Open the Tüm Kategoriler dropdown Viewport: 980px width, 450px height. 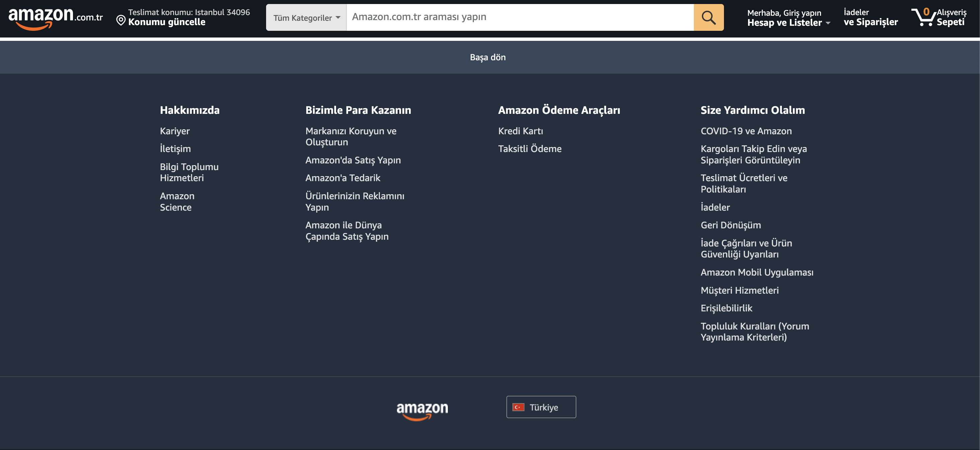click(306, 17)
